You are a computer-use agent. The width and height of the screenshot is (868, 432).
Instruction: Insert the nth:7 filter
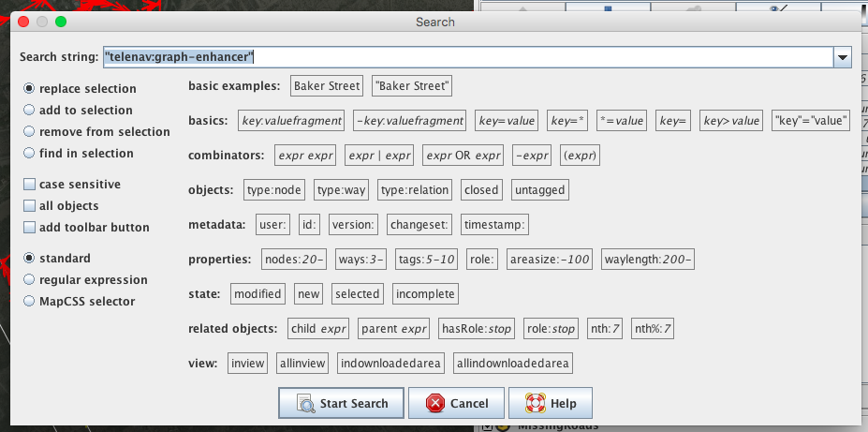605,329
